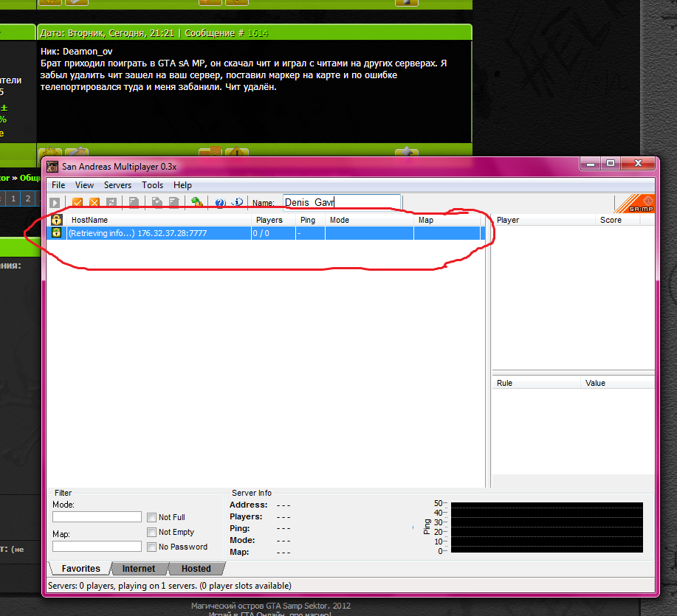Click the ping graph black area

pos(546,527)
